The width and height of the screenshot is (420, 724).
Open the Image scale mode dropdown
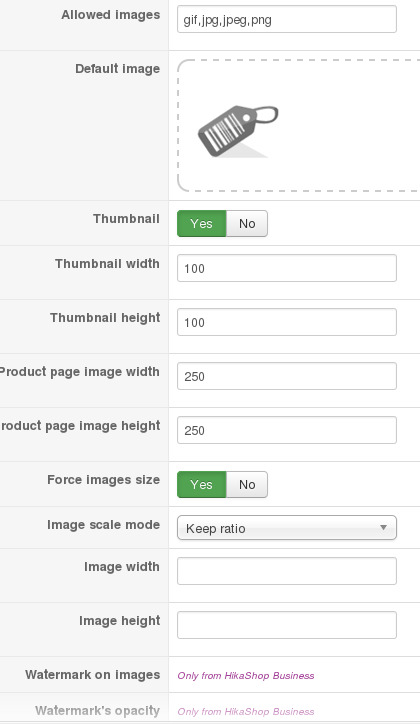[287, 528]
